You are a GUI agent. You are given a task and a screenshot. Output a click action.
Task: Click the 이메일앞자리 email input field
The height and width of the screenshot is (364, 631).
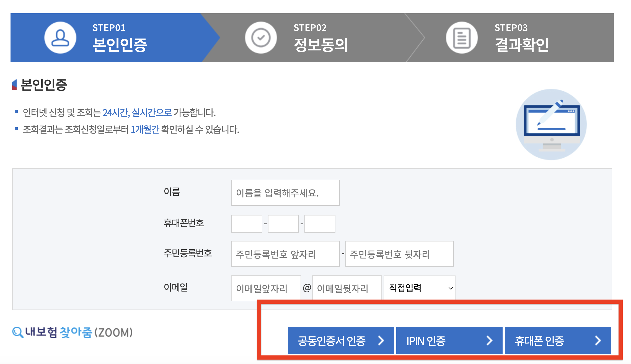pos(266,288)
